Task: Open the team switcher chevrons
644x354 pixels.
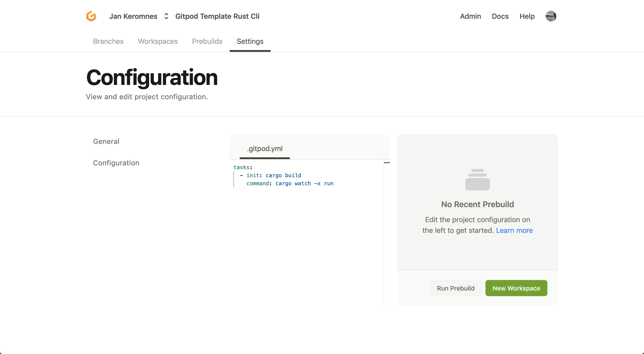Action: pos(166,16)
